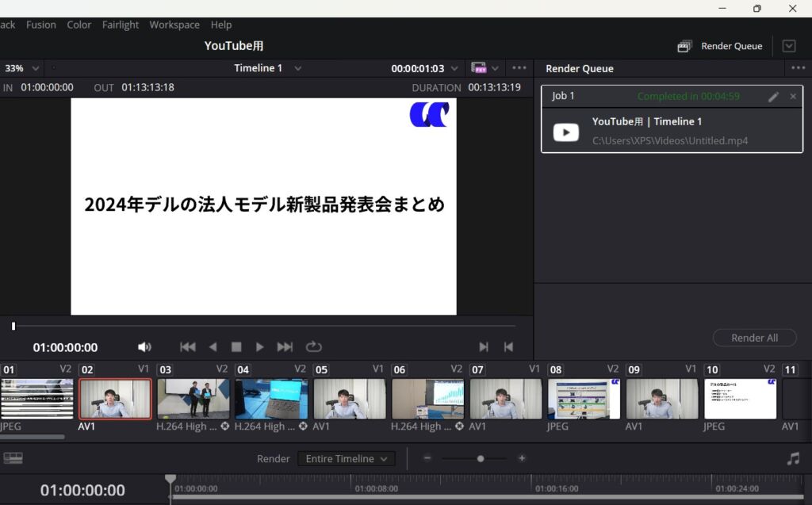The width and height of the screenshot is (812, 505).
Task: Open the Fairlight menu
Action: tap(121, 25)
